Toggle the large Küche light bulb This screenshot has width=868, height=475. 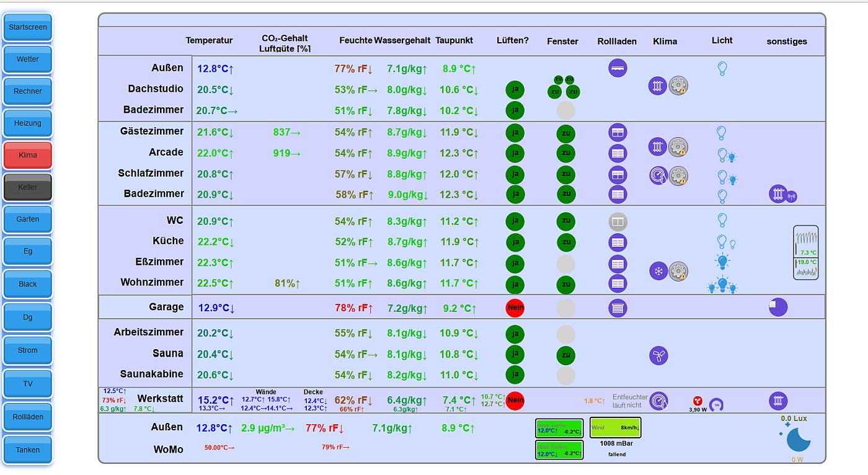[722, 241]
